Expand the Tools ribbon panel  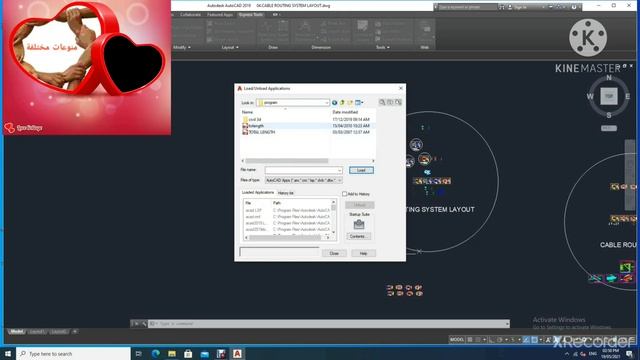point(382,47)
